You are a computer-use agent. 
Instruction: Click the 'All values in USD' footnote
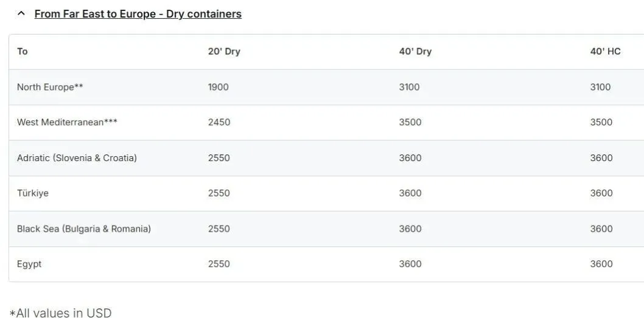point(61,313)
